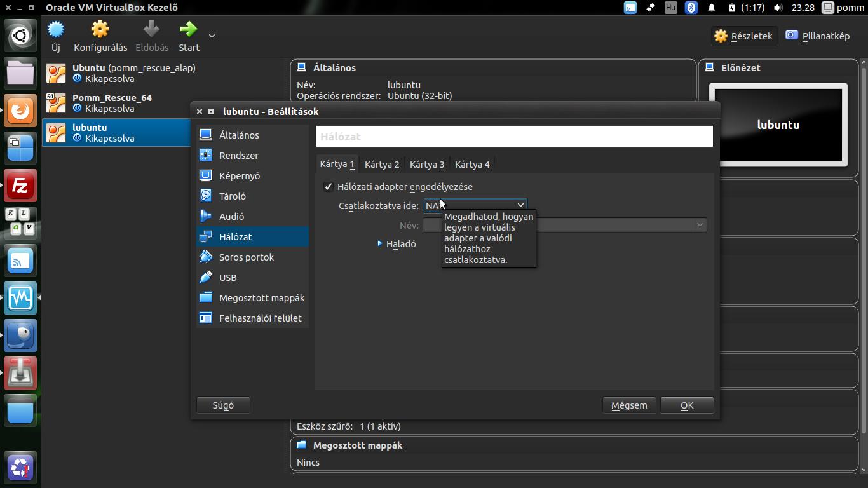Select Hálózat network settings category
The image size is (868, 488).
(x=252, y=236)
